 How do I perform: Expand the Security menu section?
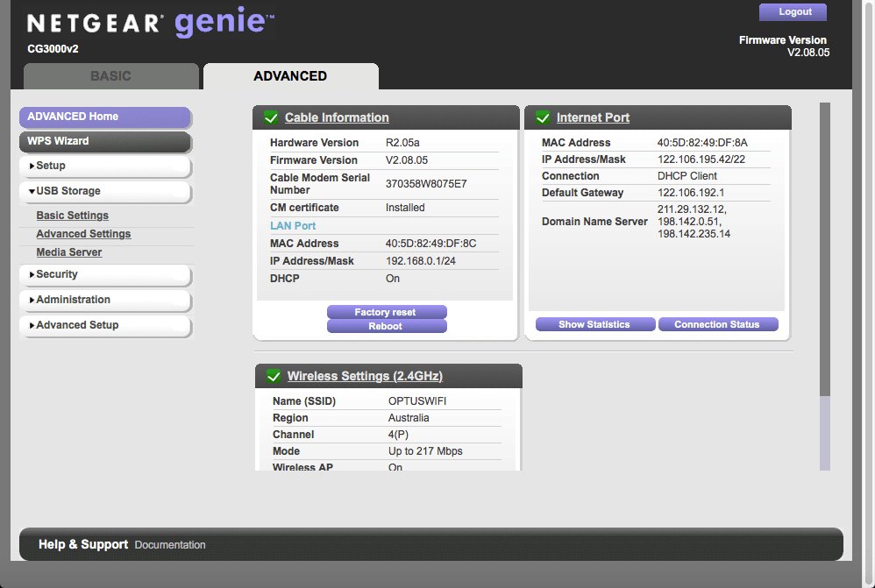click(x=105, y=274)
